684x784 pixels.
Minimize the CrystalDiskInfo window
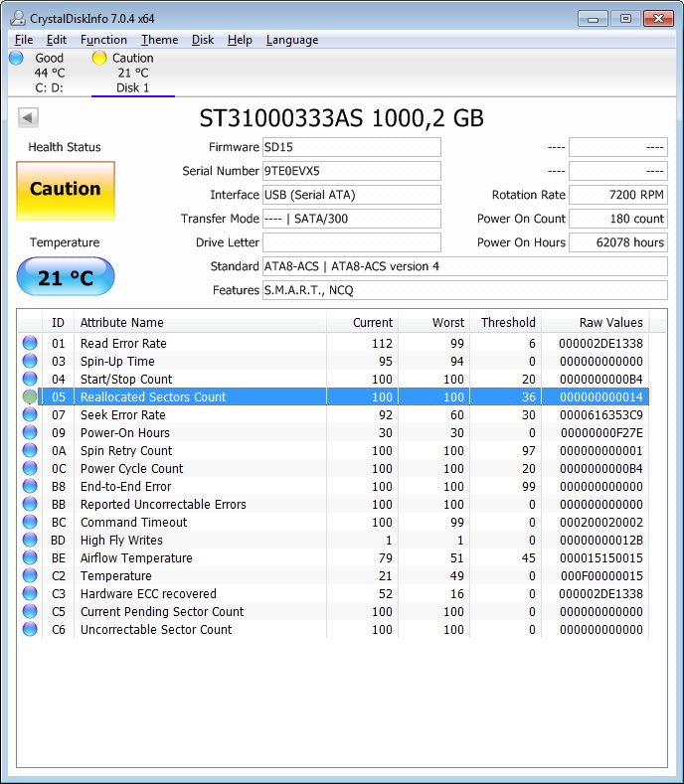(x=593, y=19)
